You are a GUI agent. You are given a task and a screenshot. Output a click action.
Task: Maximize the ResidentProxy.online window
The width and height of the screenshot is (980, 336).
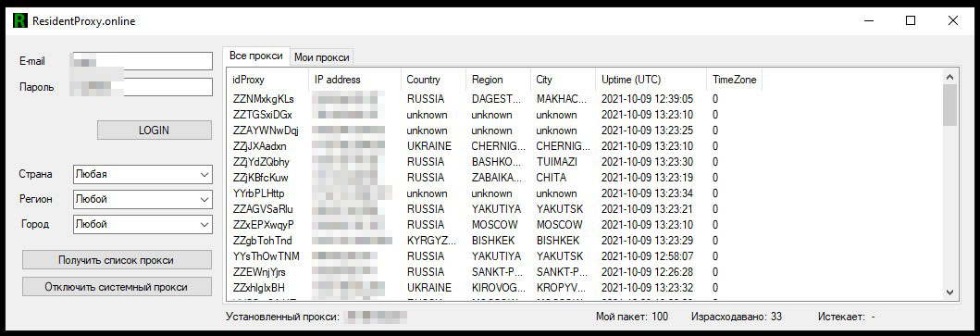(911, 20)
